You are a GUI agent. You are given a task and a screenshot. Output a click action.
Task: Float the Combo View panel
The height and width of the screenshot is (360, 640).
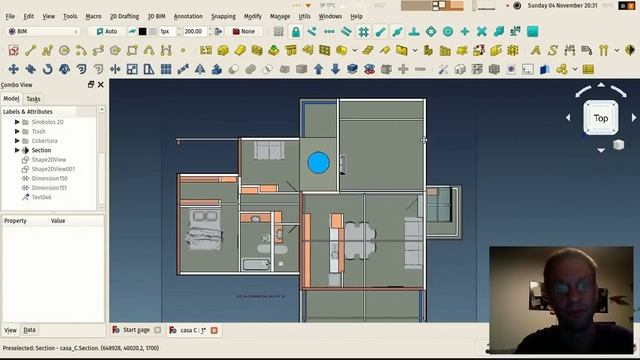[91, 84]
